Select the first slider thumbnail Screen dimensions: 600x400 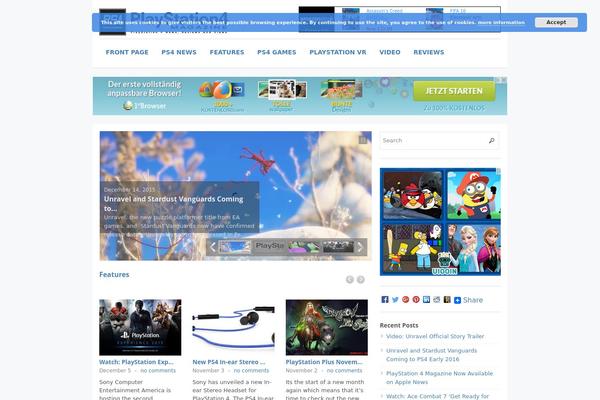click(235, 247)
